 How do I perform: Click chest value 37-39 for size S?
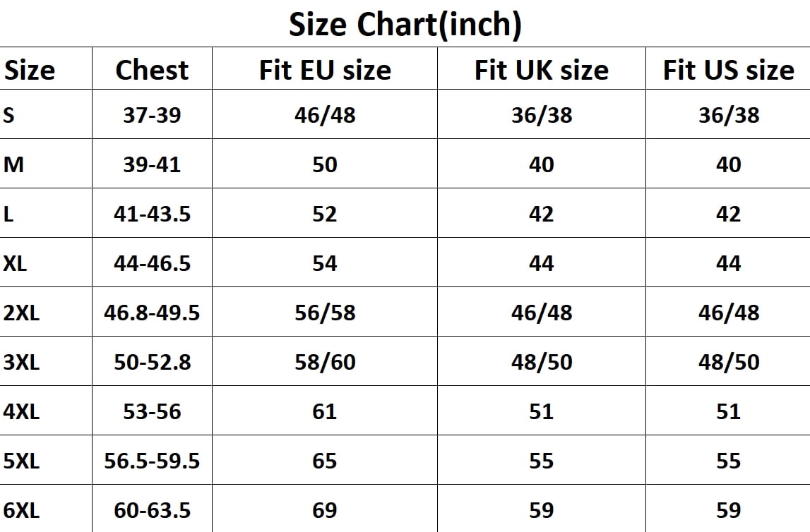152,114
